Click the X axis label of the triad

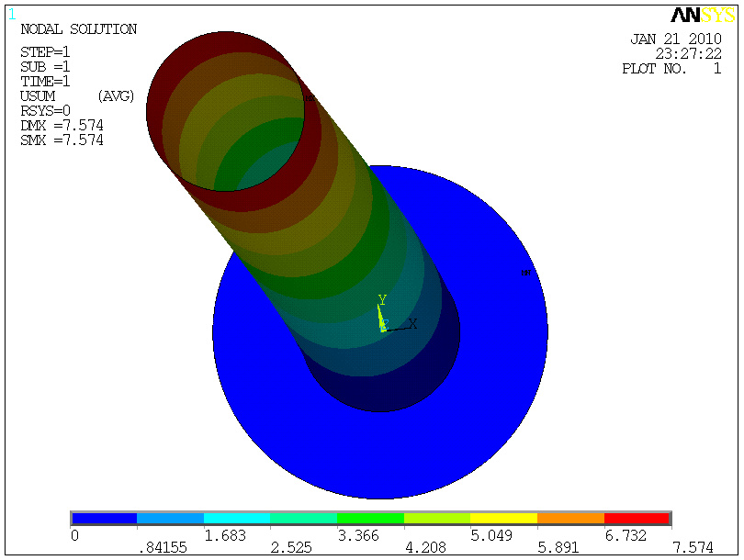click(412, 324)
